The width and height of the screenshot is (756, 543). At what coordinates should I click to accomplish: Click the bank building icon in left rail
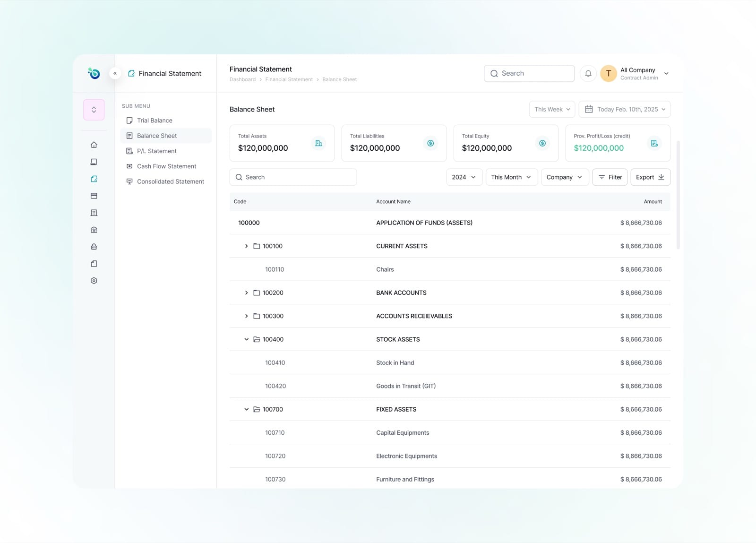coord(94,230)
